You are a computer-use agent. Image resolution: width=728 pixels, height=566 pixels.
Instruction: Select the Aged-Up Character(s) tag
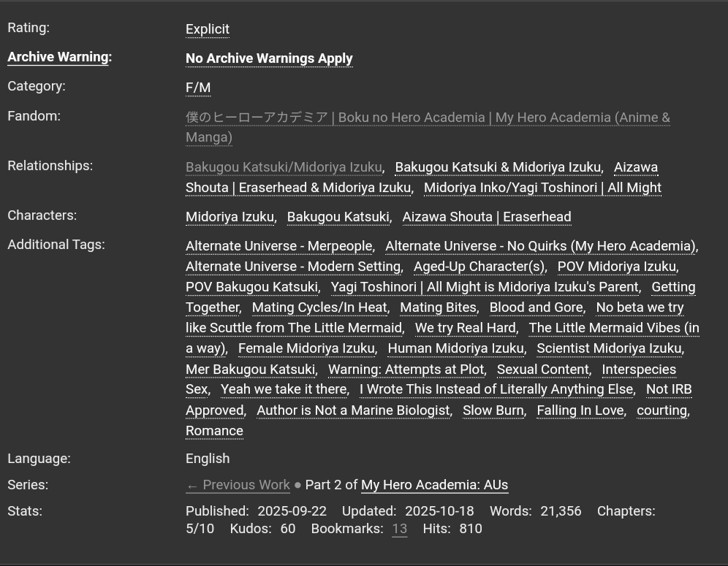click(x=479, y=267)
